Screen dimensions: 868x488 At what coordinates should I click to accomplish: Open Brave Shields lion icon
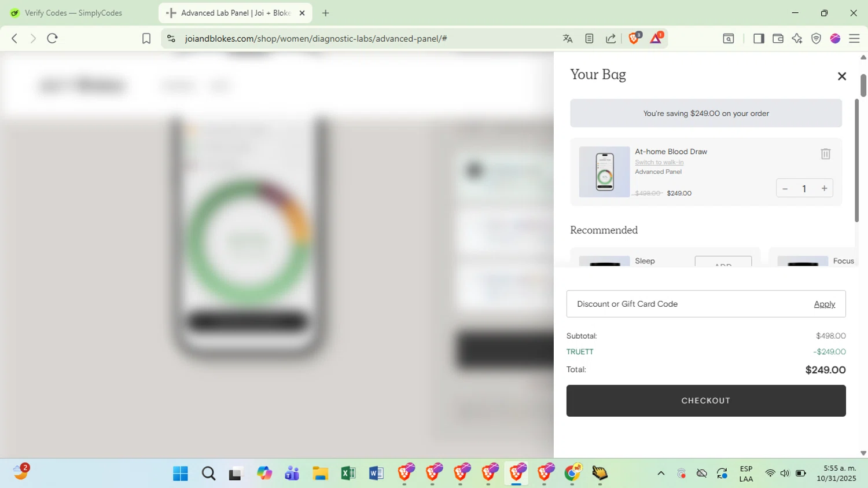[x=634, y=38]
